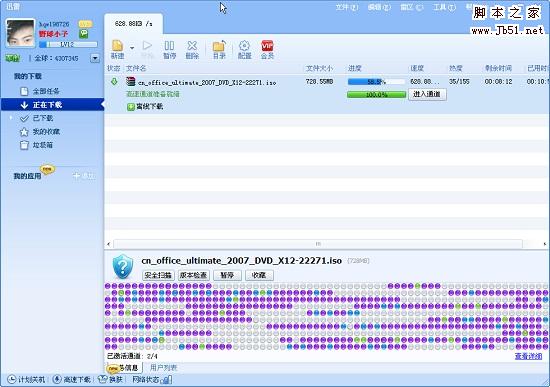The width and height of the screenshot is (550, 387).
Task: Select 正在下载 in the sidebar
Action: [53, 105]
